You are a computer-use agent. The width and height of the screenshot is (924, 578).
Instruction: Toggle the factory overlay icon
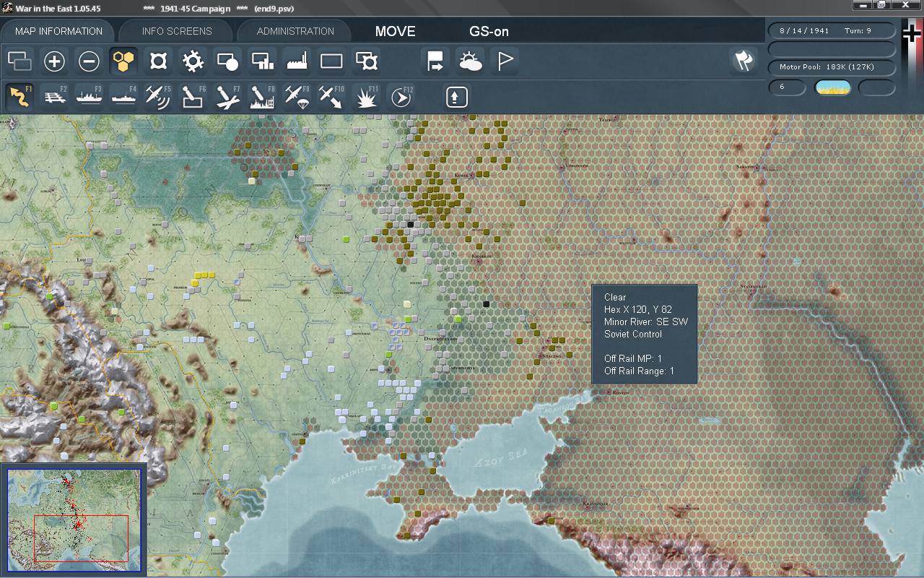[x=297, y=61]
